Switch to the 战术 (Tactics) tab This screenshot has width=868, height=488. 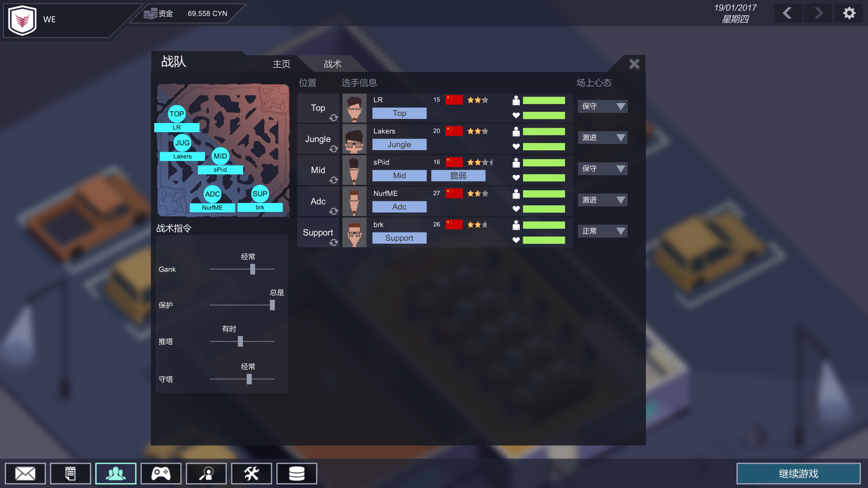[332, 63]
